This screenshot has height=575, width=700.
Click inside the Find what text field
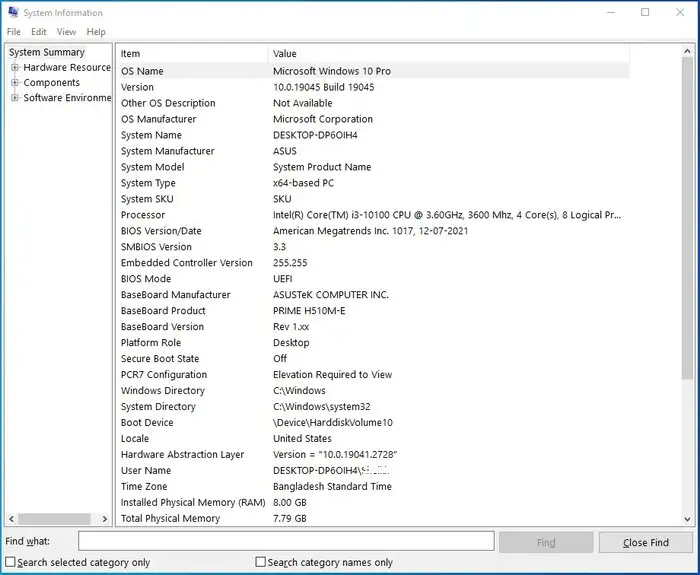(x=286, y=541)
